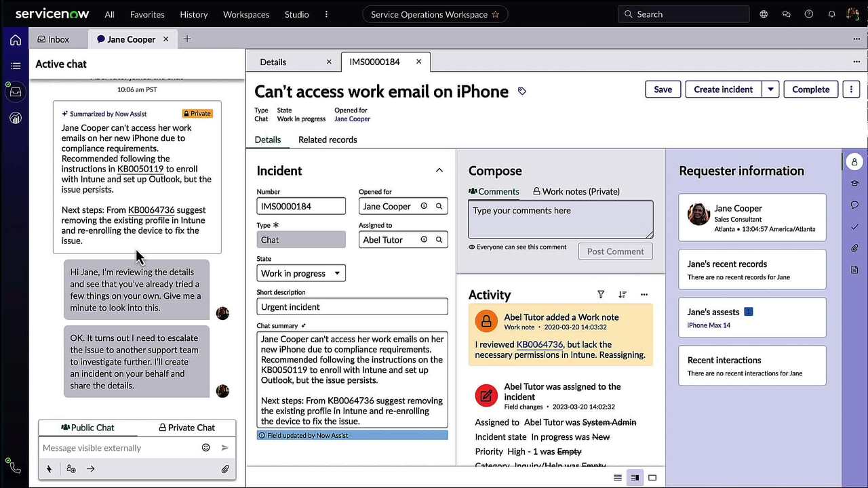Click the emoji icon in the message box

coord(205,447)
